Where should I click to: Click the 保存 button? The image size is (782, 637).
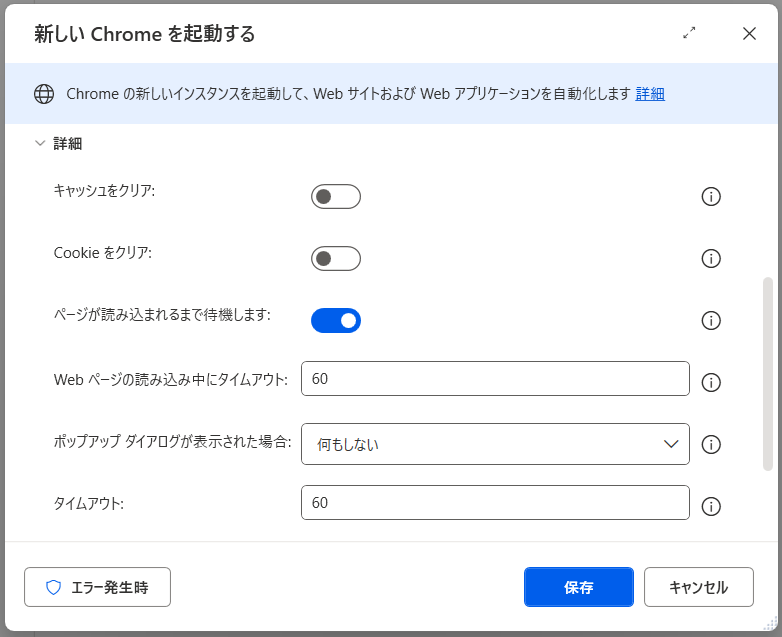(578, 587)
